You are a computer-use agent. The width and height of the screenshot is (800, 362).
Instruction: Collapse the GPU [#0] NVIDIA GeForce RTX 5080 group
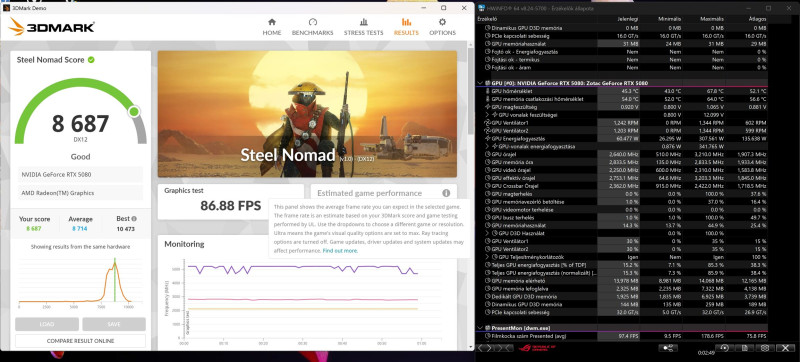pyautogui.click(x=480, y=83)
